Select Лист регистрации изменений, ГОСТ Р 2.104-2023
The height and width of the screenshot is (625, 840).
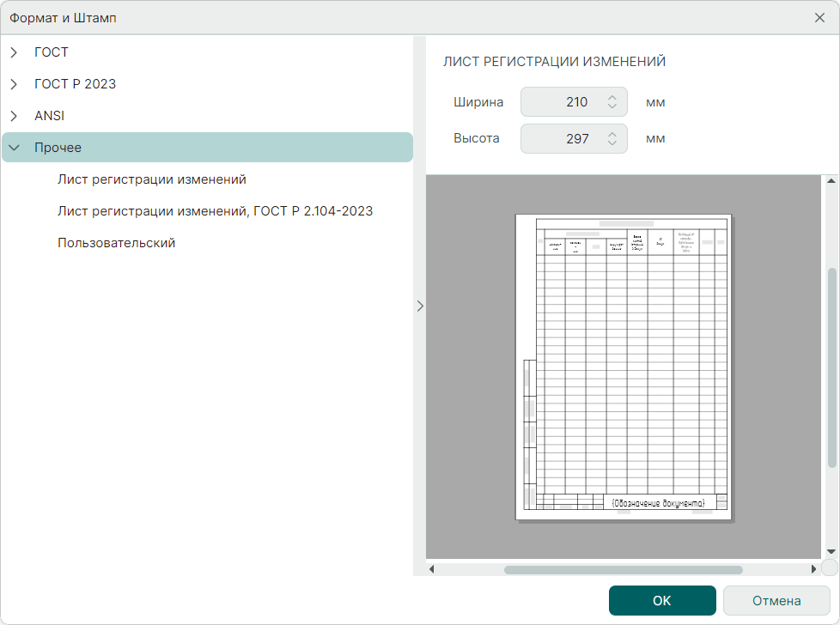pos(215,211)
